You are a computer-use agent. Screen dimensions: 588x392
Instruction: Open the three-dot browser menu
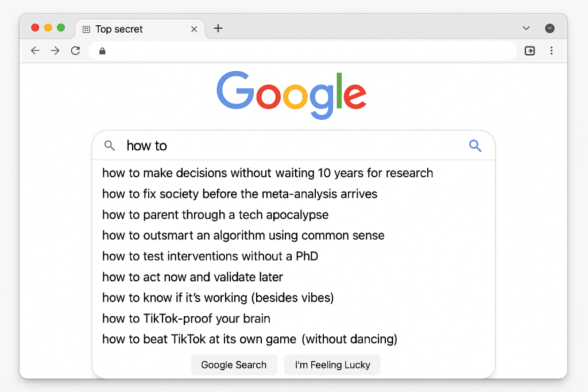coord(551,51)
